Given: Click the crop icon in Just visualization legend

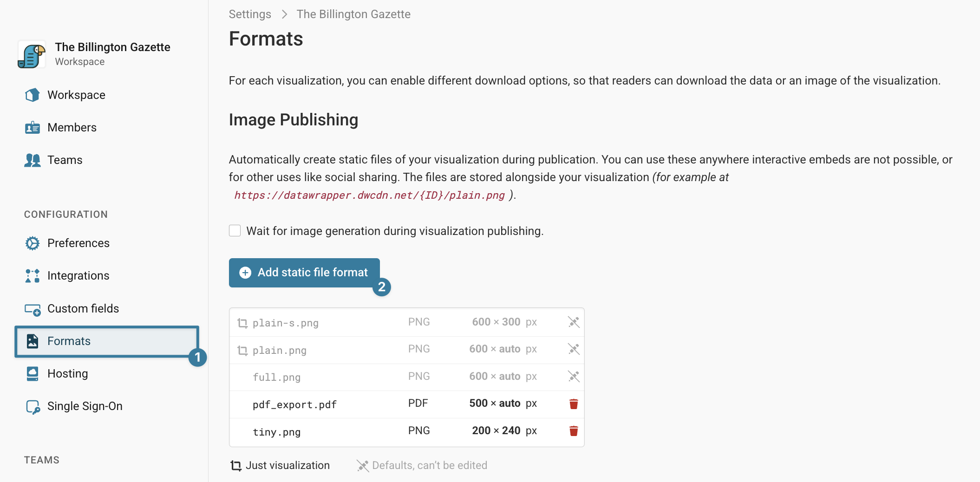Looking at the screenshot, I should (236, 465).
